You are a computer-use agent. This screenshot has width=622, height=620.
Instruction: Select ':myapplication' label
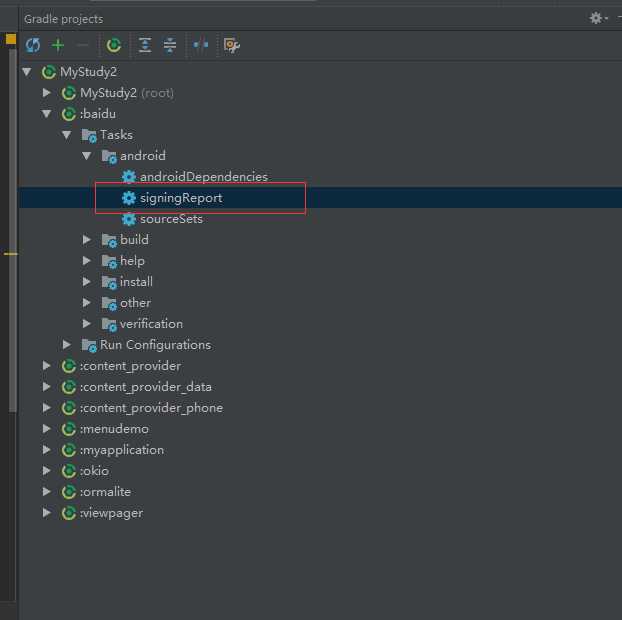coord(122,450)
